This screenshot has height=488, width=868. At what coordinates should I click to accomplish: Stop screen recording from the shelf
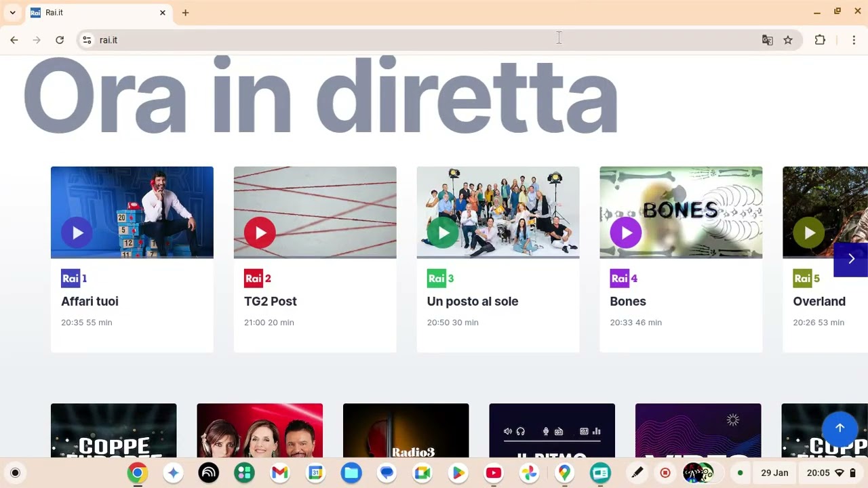click(x=665, y=473)
